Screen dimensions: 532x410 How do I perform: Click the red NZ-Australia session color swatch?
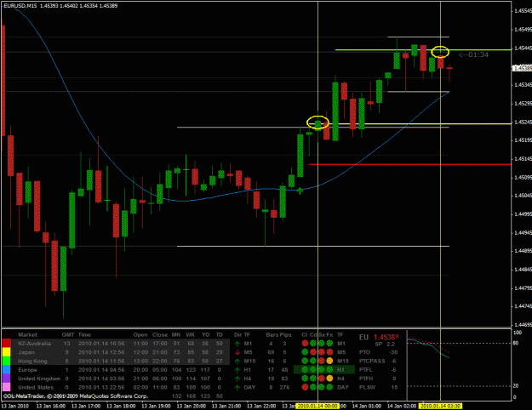[x=7, y=343]
